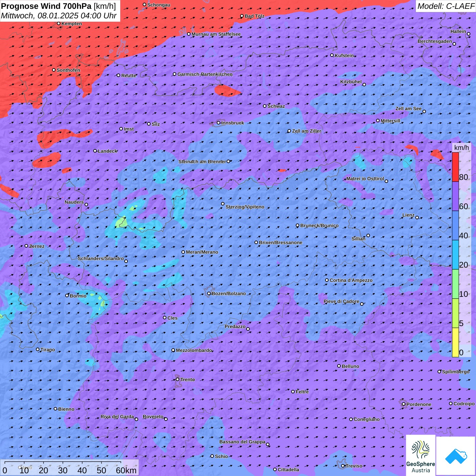
Task: Click the Mittersill label
Action: click(391, 121)
